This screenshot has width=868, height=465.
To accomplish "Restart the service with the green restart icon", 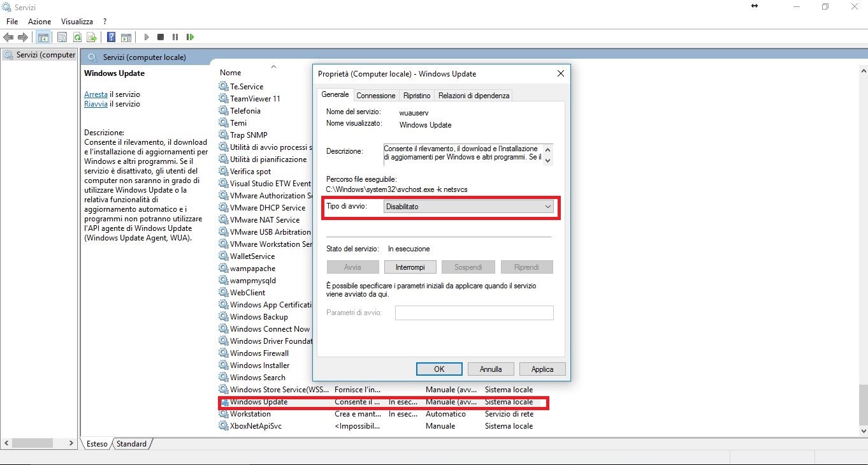I will tap(190, 38).
